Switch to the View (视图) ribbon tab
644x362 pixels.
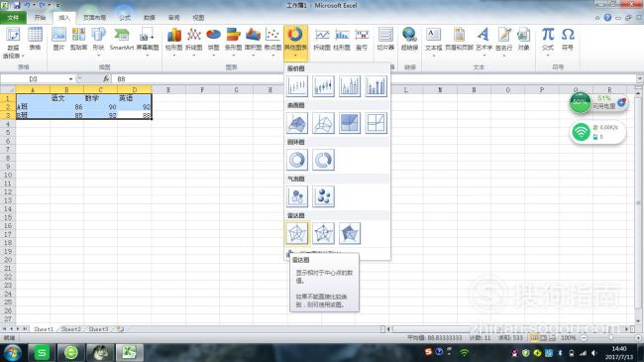pos(198,18)
